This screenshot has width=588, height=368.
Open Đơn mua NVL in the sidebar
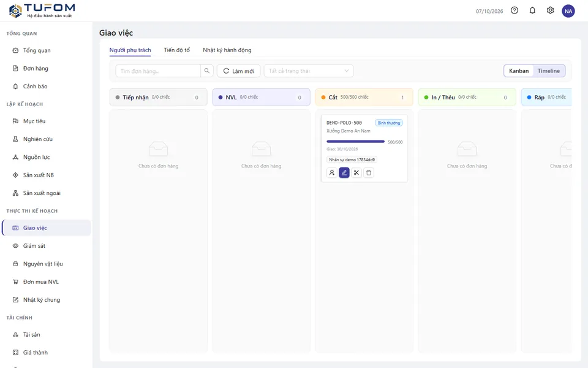pos(46,282)
